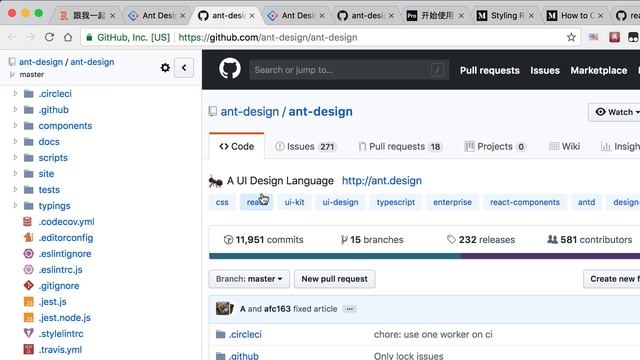
Task: Click the typescript topic tag
Action: 396,202
